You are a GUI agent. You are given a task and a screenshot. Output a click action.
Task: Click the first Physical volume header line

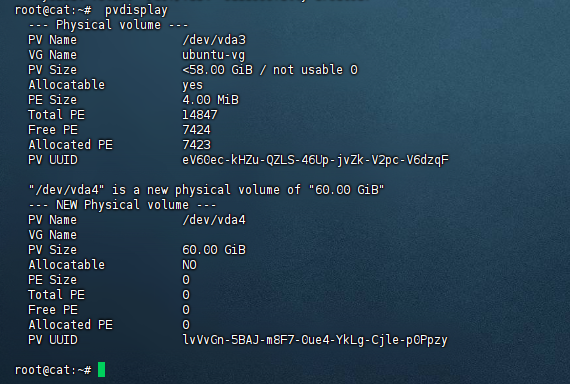108,25
